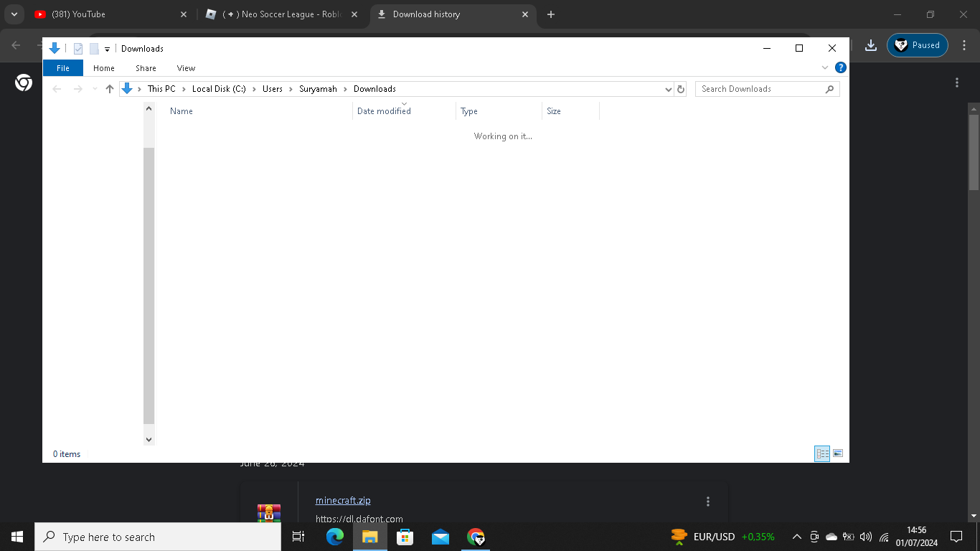Click the taskbar search box
Image resolution: width=980 pixels, height=551 pixels.
158,537
